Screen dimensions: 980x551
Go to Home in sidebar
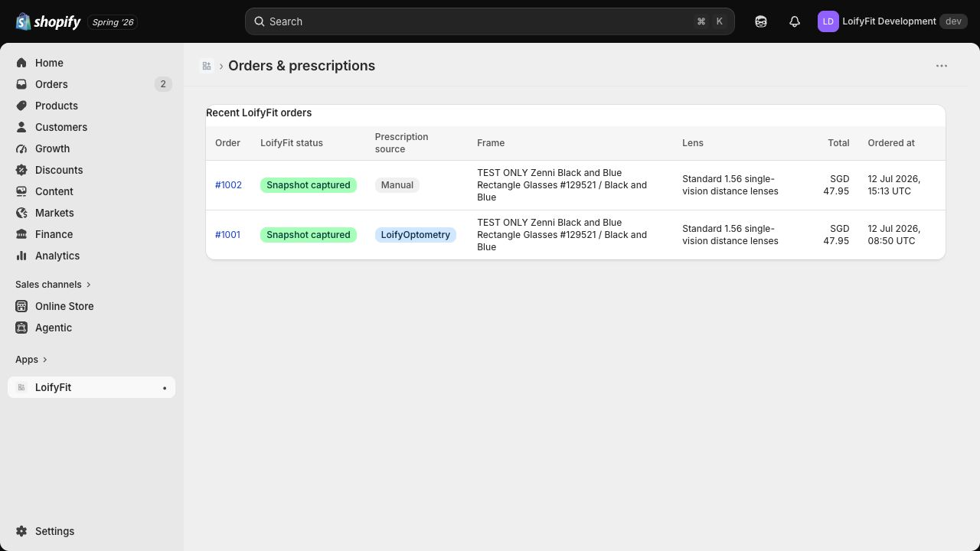(x=91, y=63)
